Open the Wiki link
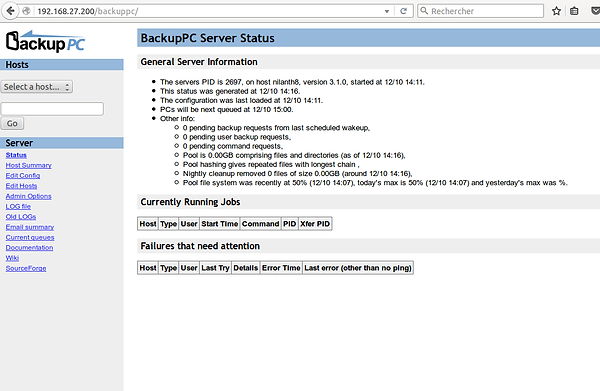600x391 pixels. (x=12, y=258)
